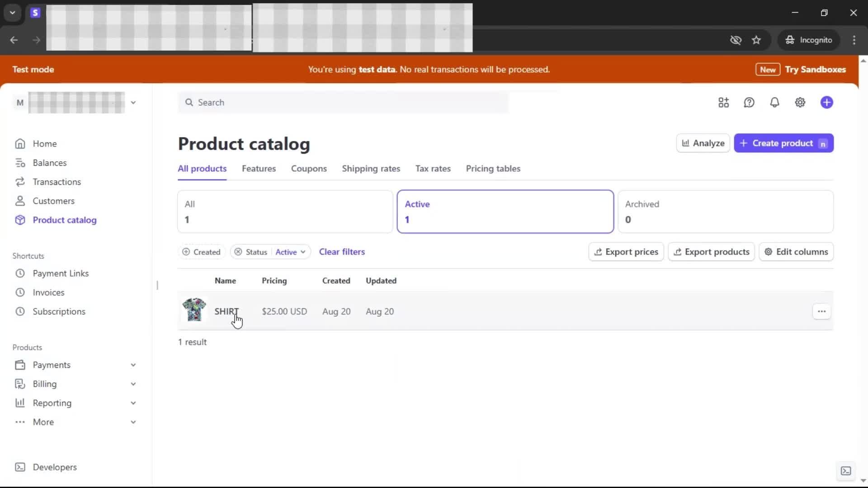Switch to the Coupons tab
Image resolution: width=868 pixels, height=488 pixels.
(x=309, y=169)
